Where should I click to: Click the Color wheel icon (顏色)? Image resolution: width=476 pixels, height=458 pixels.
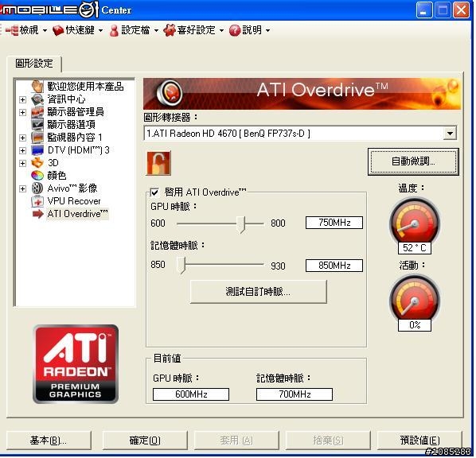click(x=37, y=175)
